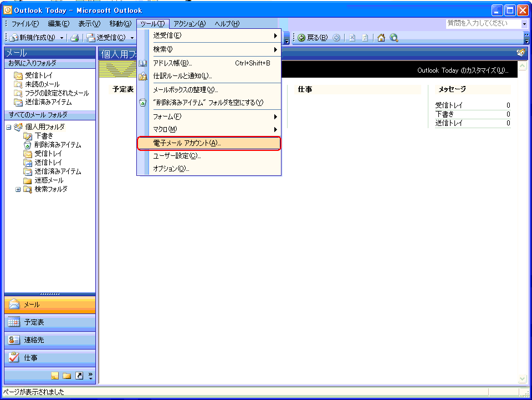The image size is (532, 400).
Task: Select フラグの設定されたメール favorite folder
Action: point(57,93)
